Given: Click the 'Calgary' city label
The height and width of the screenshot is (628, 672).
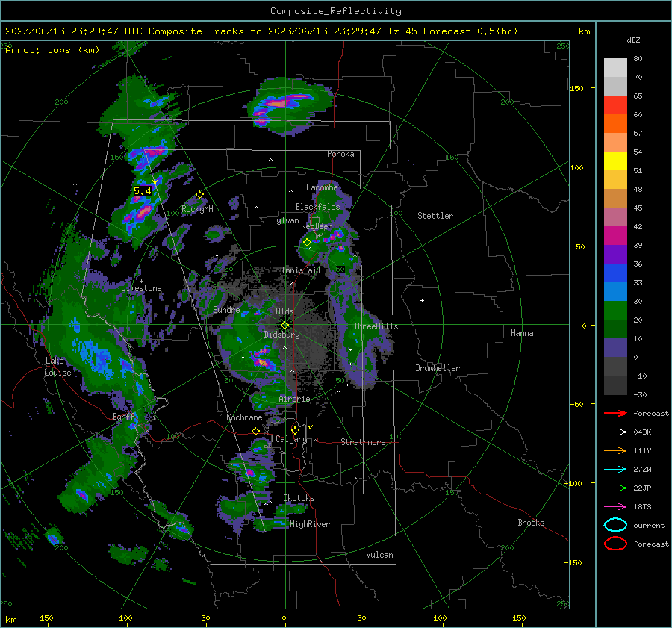Looking at the screenshot, I should pos(291,439).
